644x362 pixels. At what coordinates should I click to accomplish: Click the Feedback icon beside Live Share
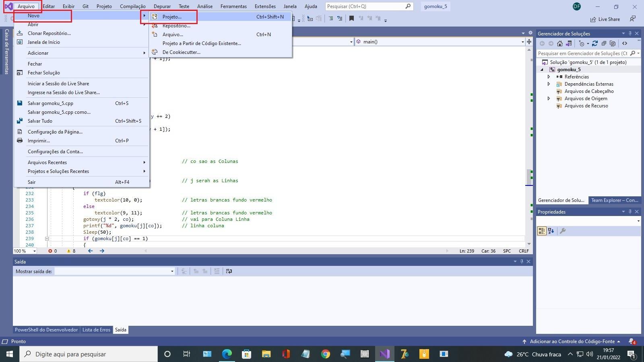pyautogui.click(x=633, y=19)
